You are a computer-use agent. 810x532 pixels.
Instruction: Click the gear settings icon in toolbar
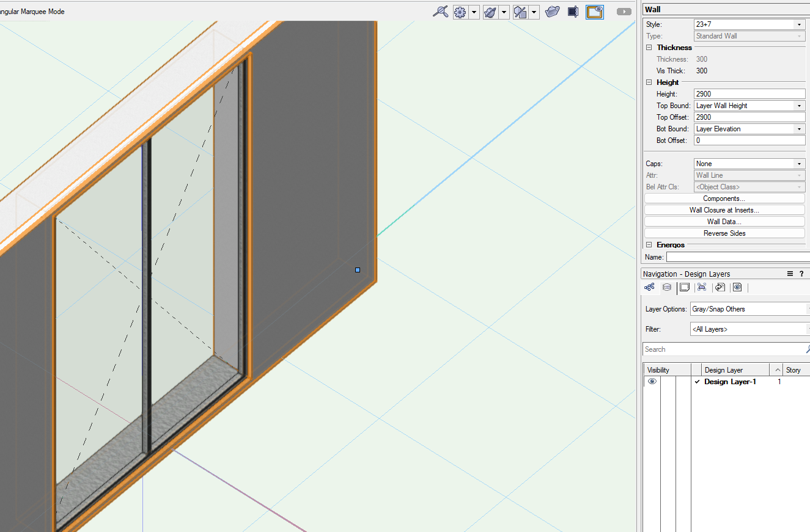pyautogui.click(x=460, y=12)
